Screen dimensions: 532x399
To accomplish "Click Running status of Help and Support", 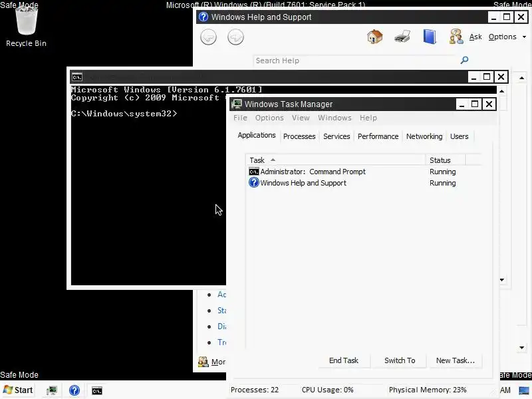I will click(x=442, y=183).
